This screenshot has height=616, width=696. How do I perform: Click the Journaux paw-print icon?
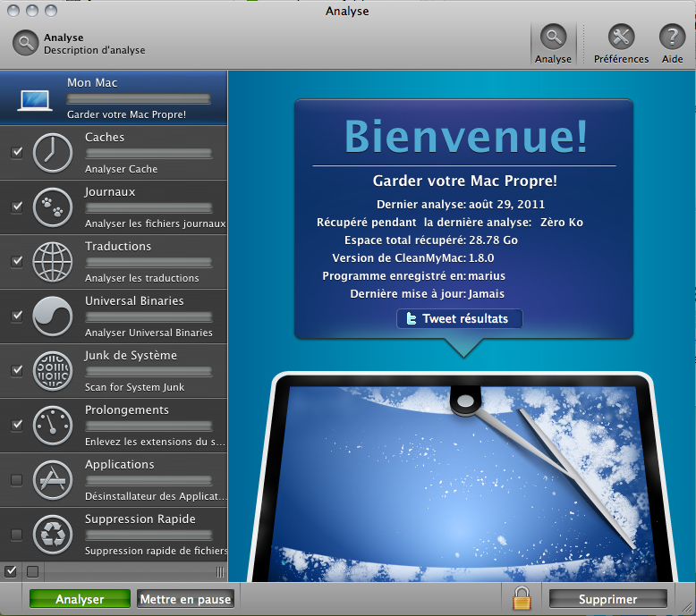(x=53, y=207)
